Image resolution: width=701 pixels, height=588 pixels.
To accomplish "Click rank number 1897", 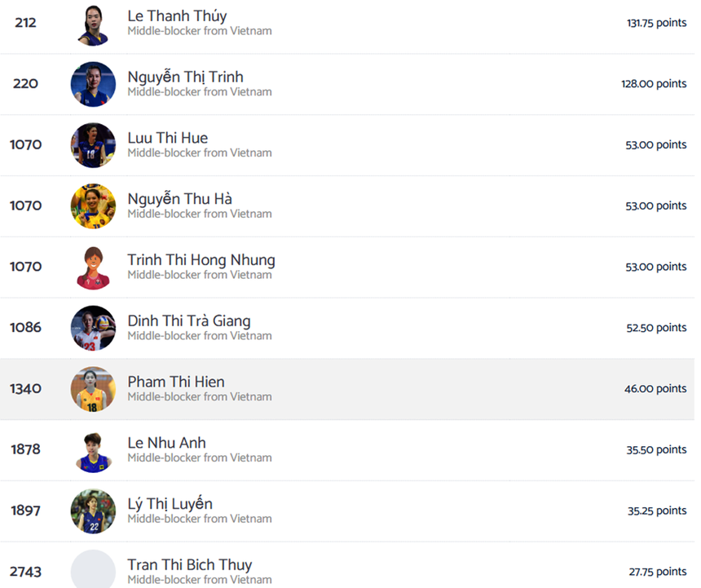I will [25, 511].
